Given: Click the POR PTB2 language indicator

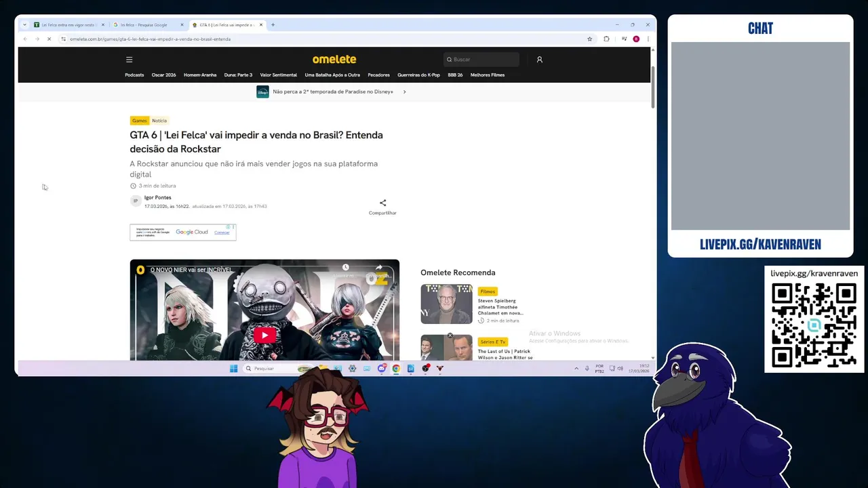Looking at the screenshot, I should pyautogui.click(x=599, y=369).
